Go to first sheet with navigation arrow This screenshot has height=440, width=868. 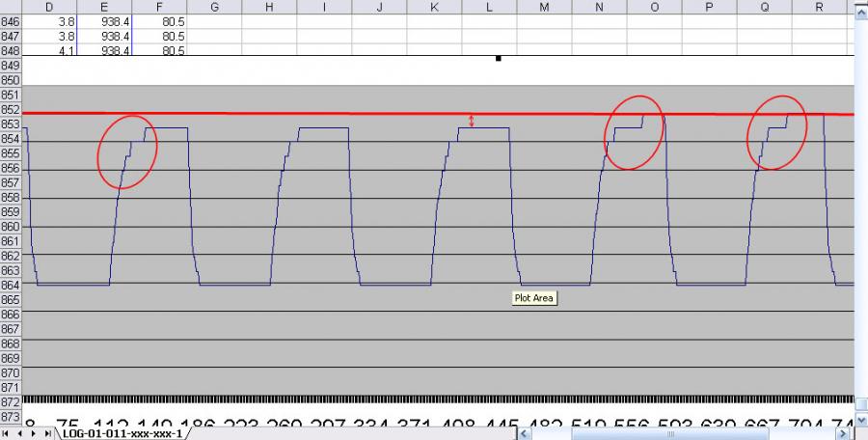point(7,433)
